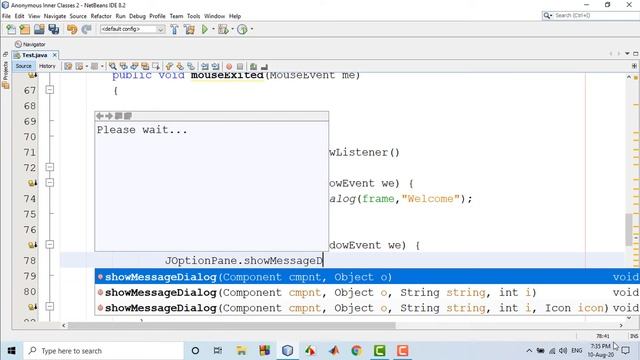Toggle Rectangular Selection icon
The width and height of the screenshot is (640, 360).
click(156, 66)
